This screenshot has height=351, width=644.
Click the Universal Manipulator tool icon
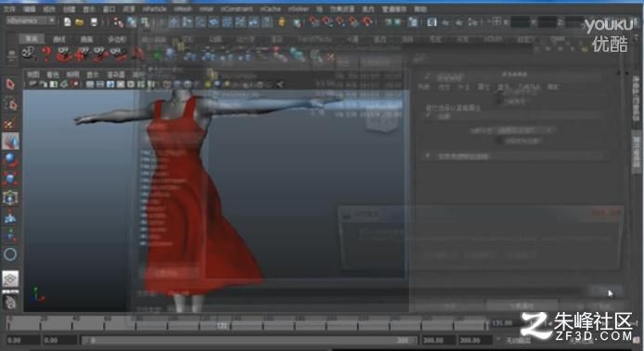point(10,198)
